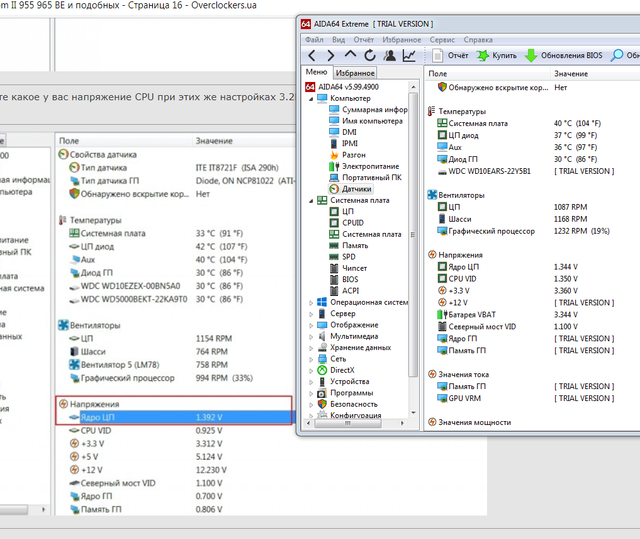
Task: Select the SPD tree item
Action: tap(343, 257)
